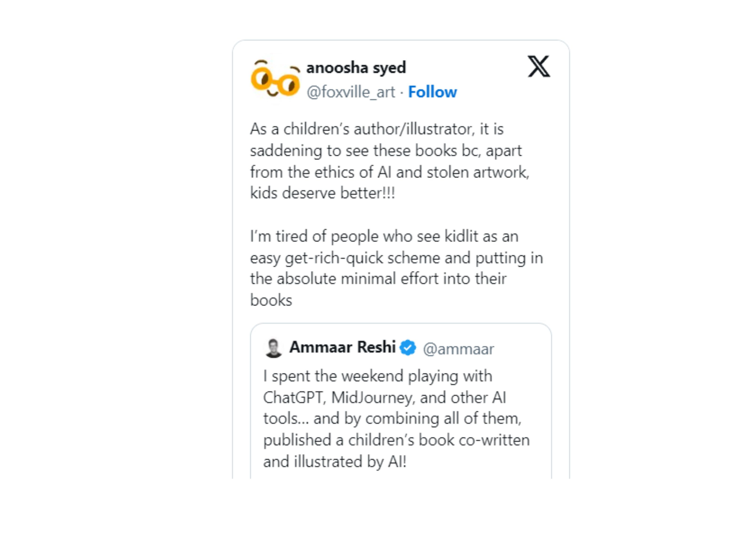
Task: Open quoted tweet at "I spent the weekend"
Action: tap(377, 376)
